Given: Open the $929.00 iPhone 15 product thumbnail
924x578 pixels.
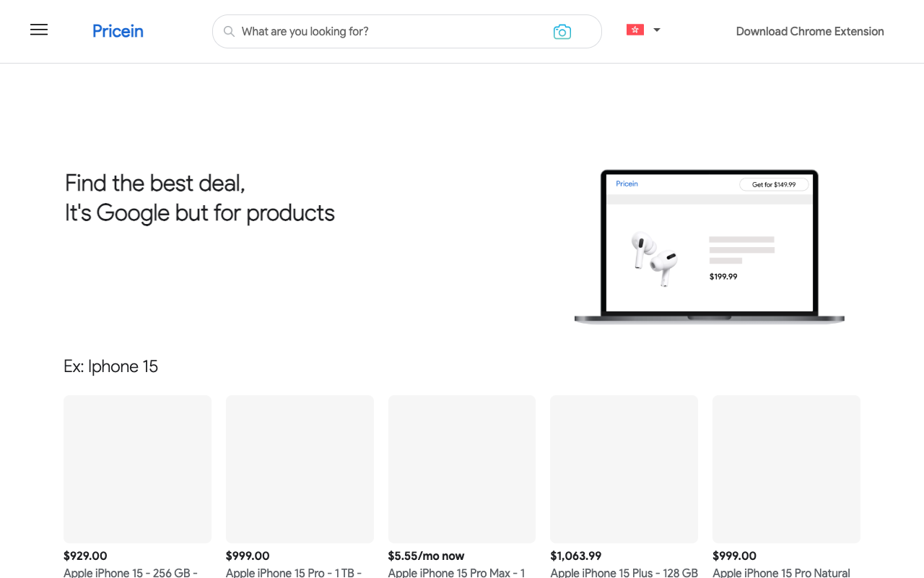Looking at the screenshot, I should 137,469.
